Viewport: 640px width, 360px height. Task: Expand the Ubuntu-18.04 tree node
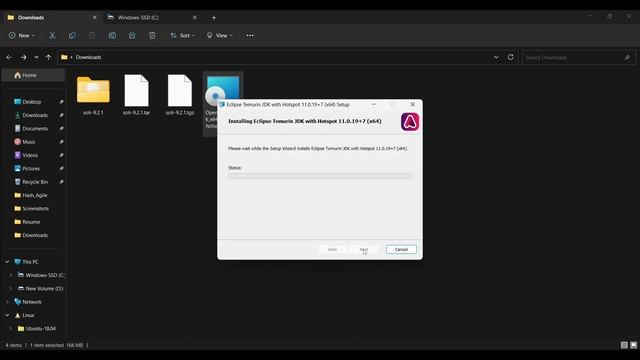[x=11, y=329]
